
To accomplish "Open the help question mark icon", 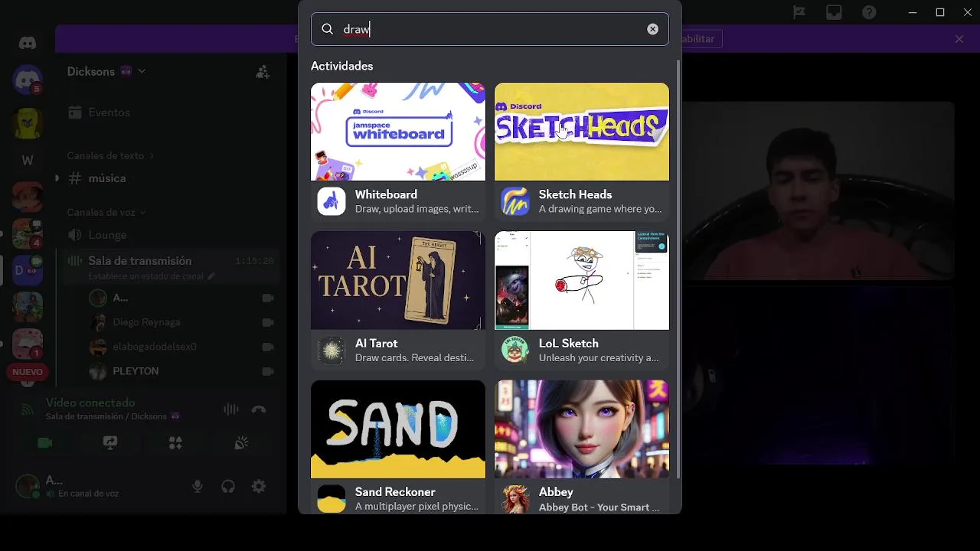I will tap(869, 12).
